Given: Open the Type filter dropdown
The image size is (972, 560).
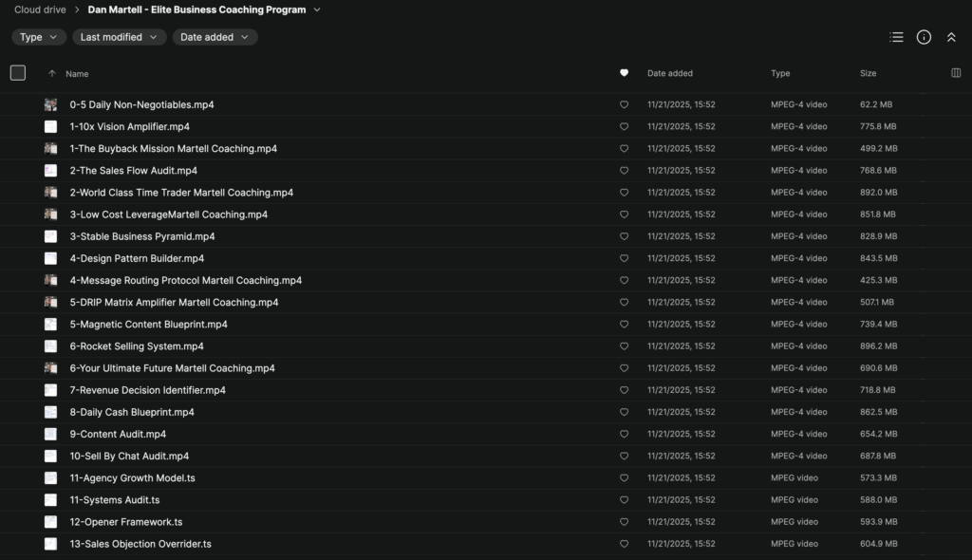Looking at the screenshot, I should pyautogui.click(x=39, y=37).
